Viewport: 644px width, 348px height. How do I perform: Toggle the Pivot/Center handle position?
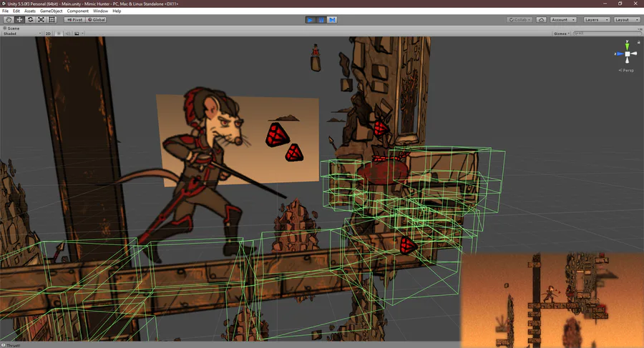pos(74,20)
